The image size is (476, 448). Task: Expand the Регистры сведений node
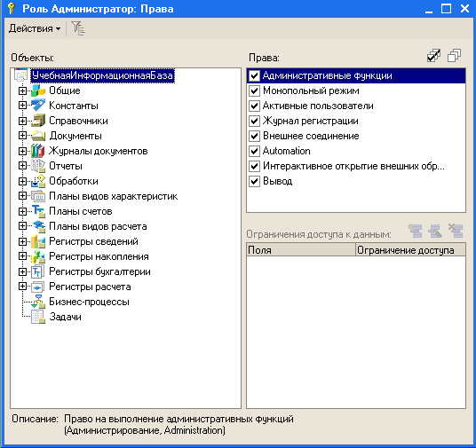(x=22, y=241)
